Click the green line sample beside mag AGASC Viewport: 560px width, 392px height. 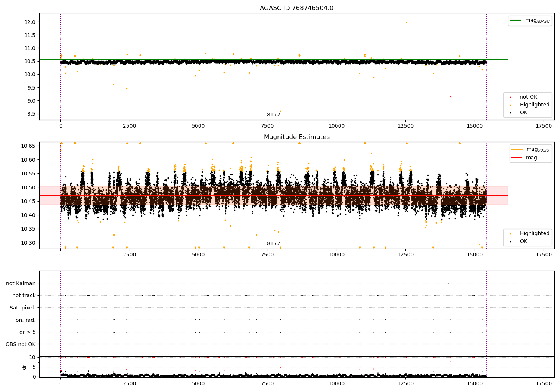click(516, 21)
